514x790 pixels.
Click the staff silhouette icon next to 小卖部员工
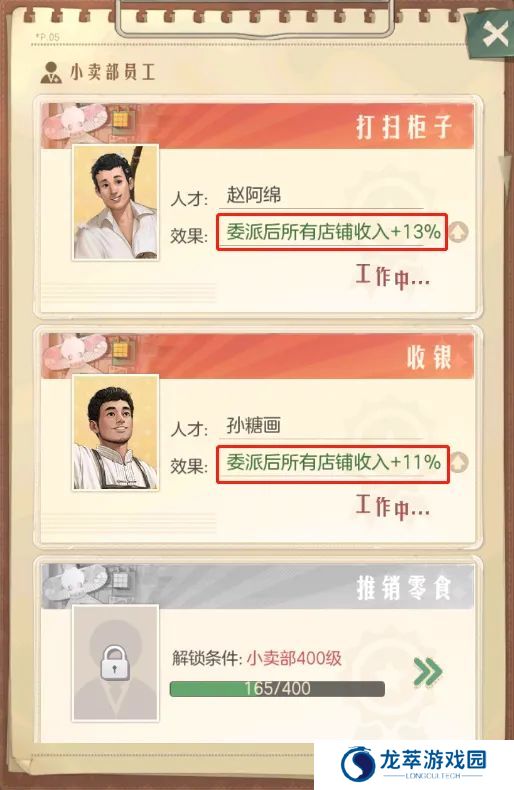51,73
